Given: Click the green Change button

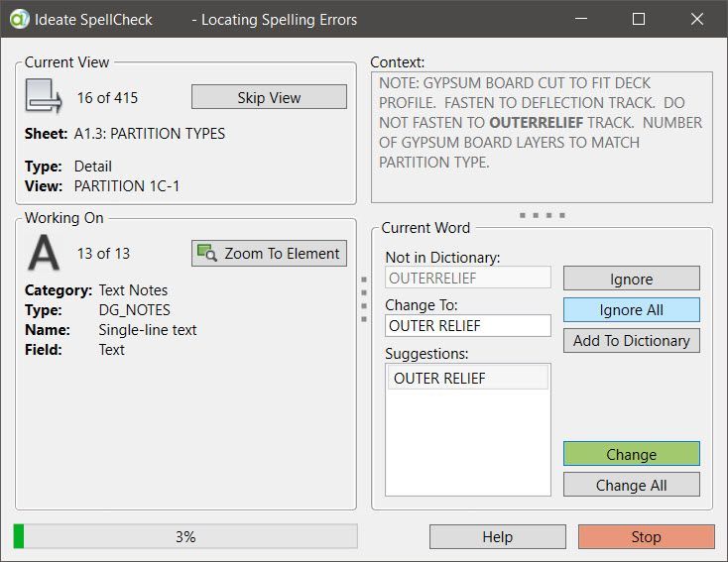Looking at the screenshot, I should point(632,454).
